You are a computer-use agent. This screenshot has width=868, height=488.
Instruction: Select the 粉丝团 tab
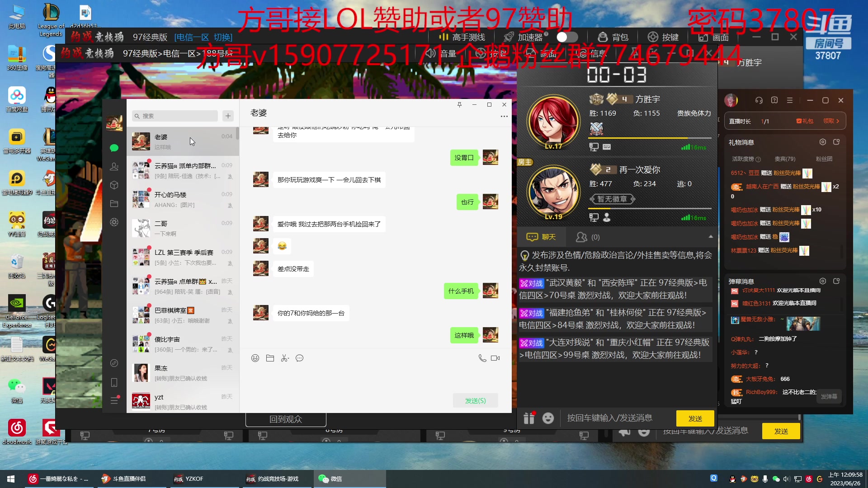824,159
